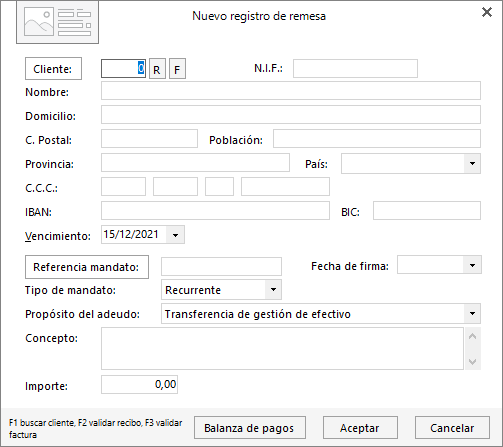Expand the Tipo de mandato combo box

tap(273, 289)
